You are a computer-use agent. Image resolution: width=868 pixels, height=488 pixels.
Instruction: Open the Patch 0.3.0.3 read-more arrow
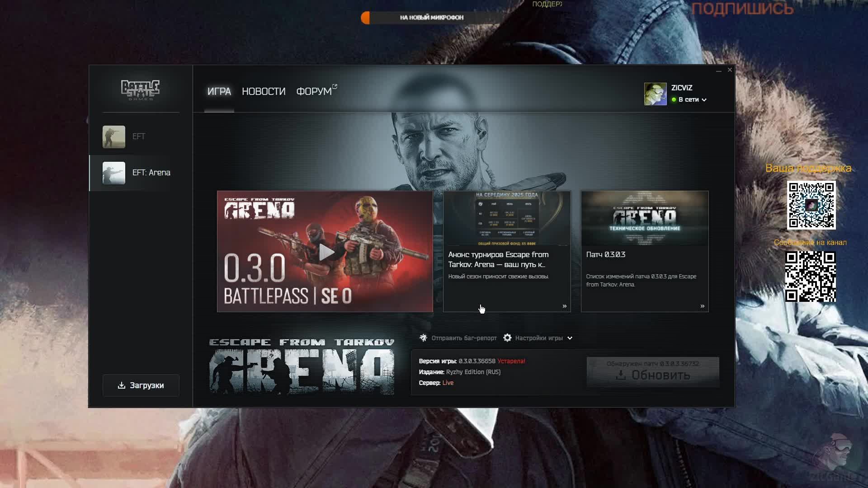(x=702, y=306)
